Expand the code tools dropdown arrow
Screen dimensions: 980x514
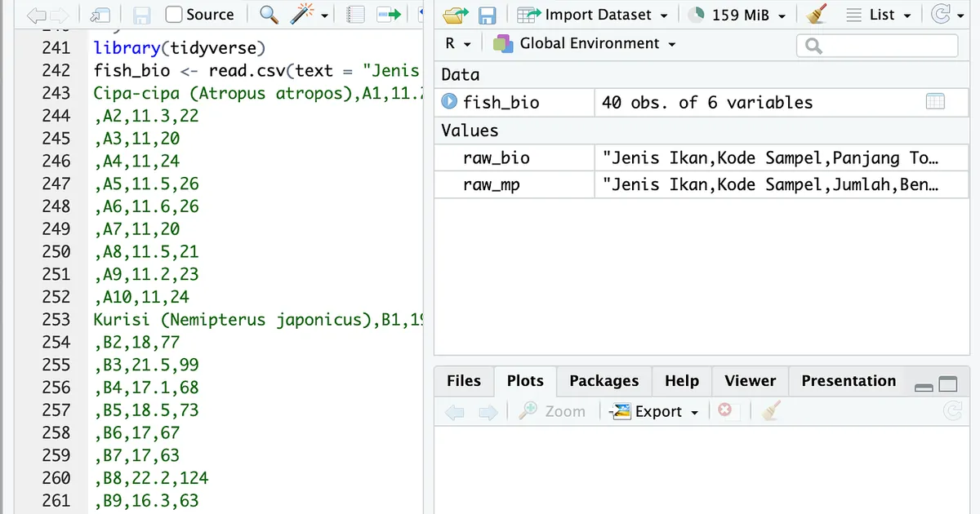click(x=325, y=16)
